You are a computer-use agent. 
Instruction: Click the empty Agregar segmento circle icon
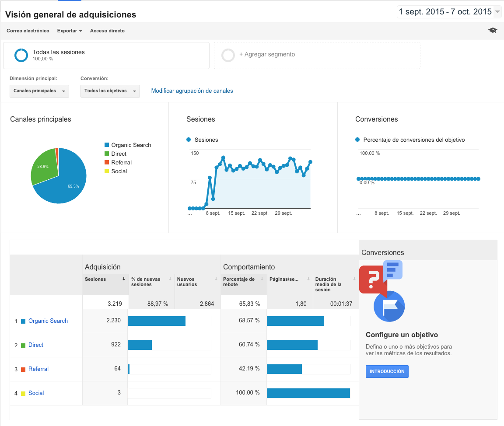pos(228,55)
